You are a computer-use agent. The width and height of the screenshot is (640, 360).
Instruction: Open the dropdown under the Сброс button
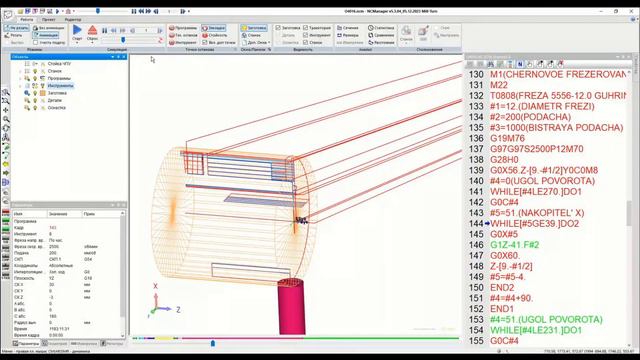coord(93,42)
